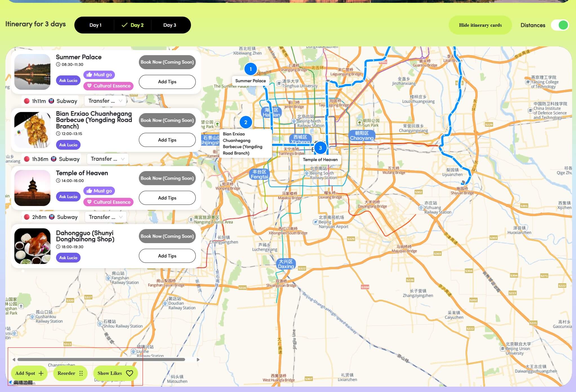Click map marker number 2 for barbecue restaurant
This screenshot has width=576, height=392.
tap(246, 122)
